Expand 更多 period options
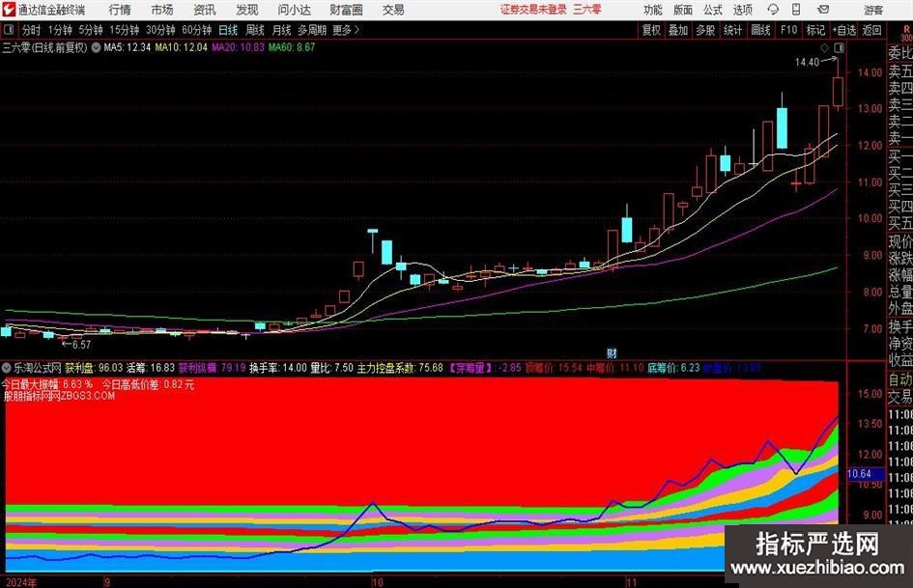Viewport: 913px width, 588px height. click(x=346, y=30)
